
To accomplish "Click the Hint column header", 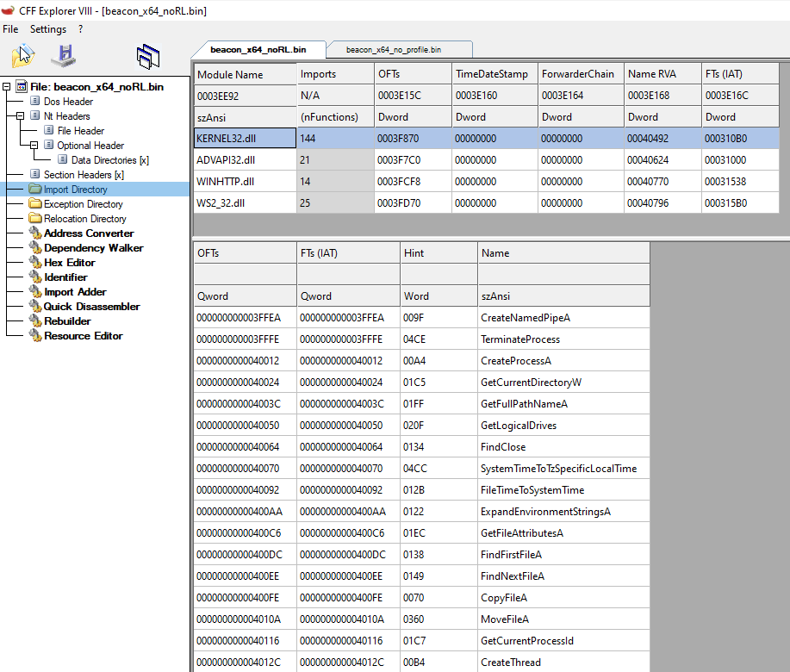I will coord(439,253).
